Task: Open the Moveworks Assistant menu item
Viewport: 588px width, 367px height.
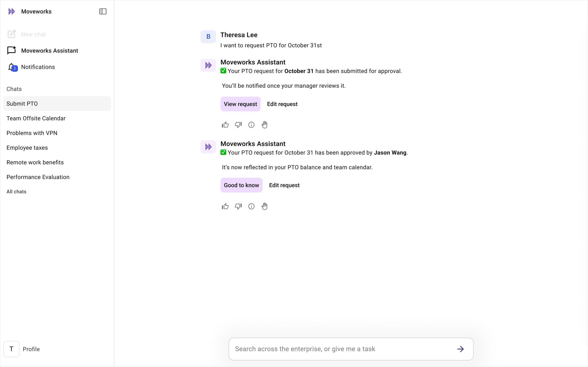Action: pyautogui.click(x=50, y=51)
